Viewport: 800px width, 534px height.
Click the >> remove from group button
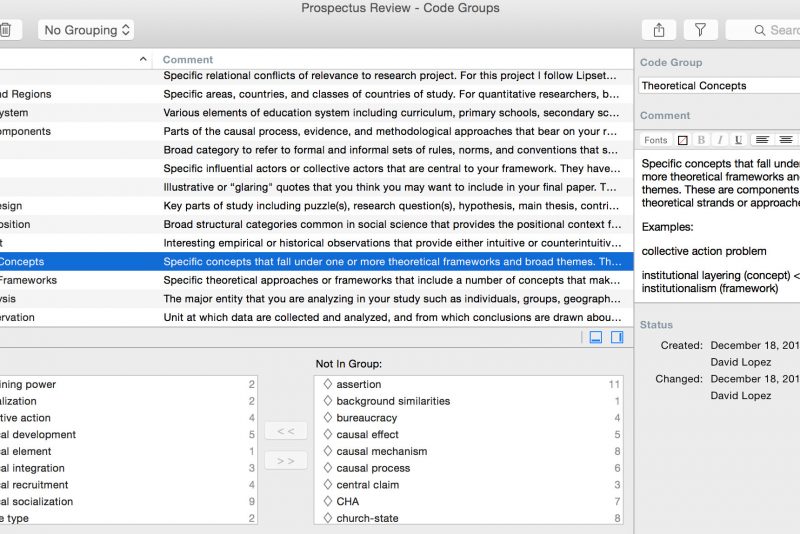[x=286, y=461]
